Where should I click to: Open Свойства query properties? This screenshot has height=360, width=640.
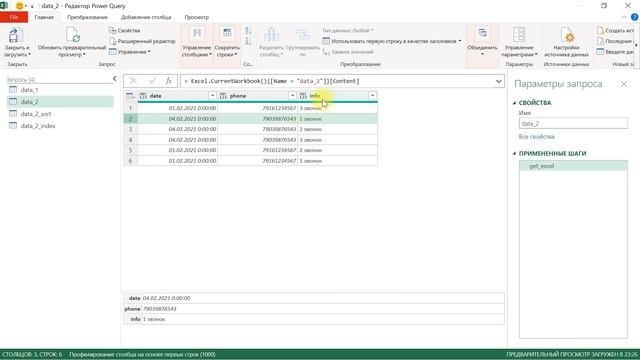point(124,31)
